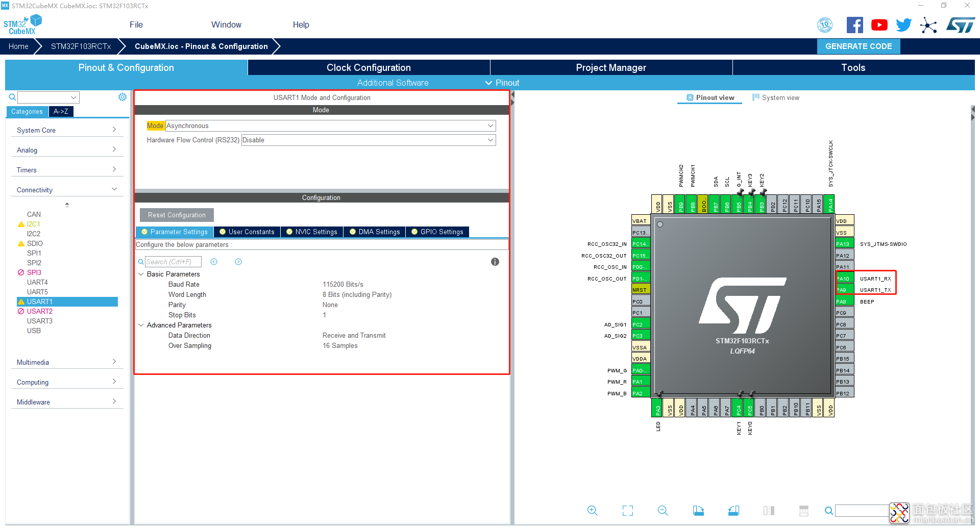Switch to the Project Manager tab
The width and height of the screenshot is (980, 529).
click(611, 67)
